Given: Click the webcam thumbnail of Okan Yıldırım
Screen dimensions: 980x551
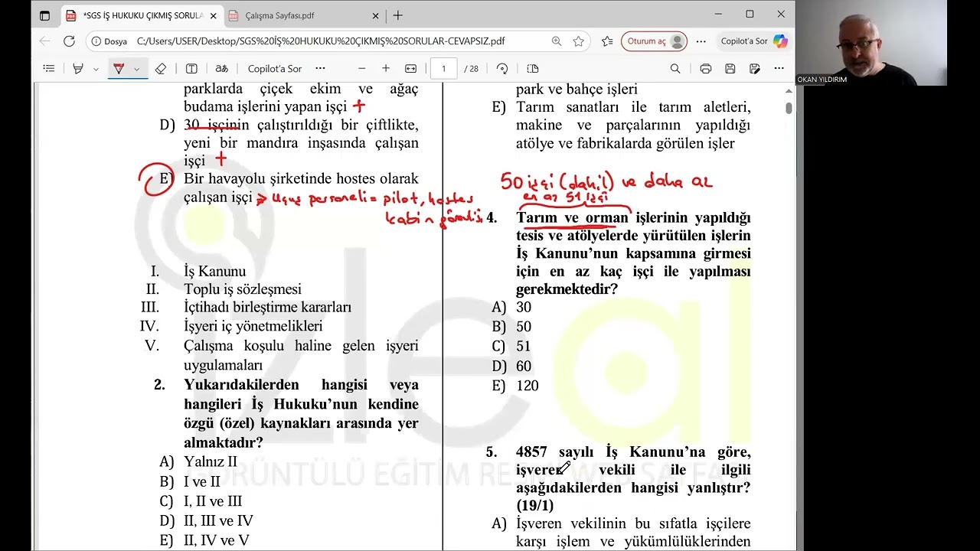Looking at the screenshot, I should pyautogui.click(x=871, y=42).
